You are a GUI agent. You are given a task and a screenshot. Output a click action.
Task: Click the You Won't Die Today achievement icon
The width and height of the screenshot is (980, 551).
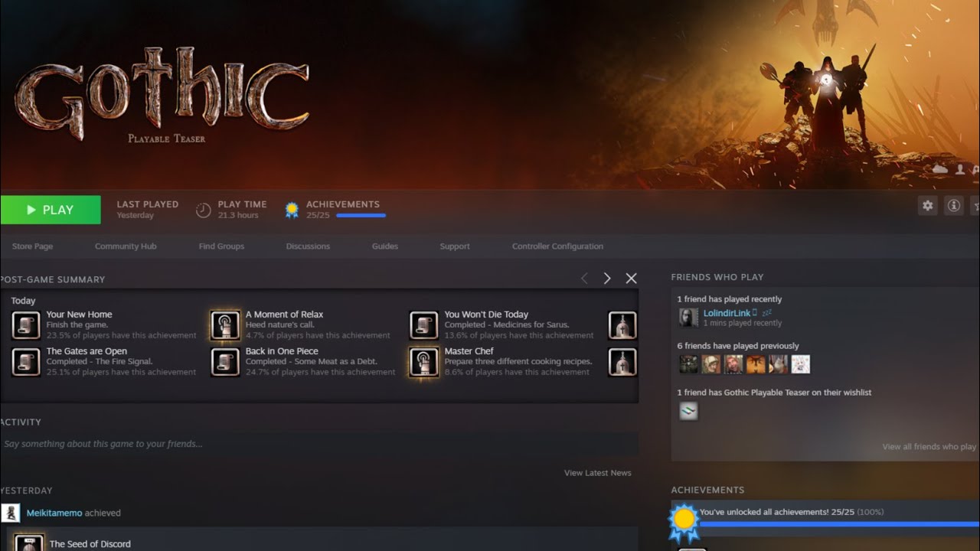(424, 325)
